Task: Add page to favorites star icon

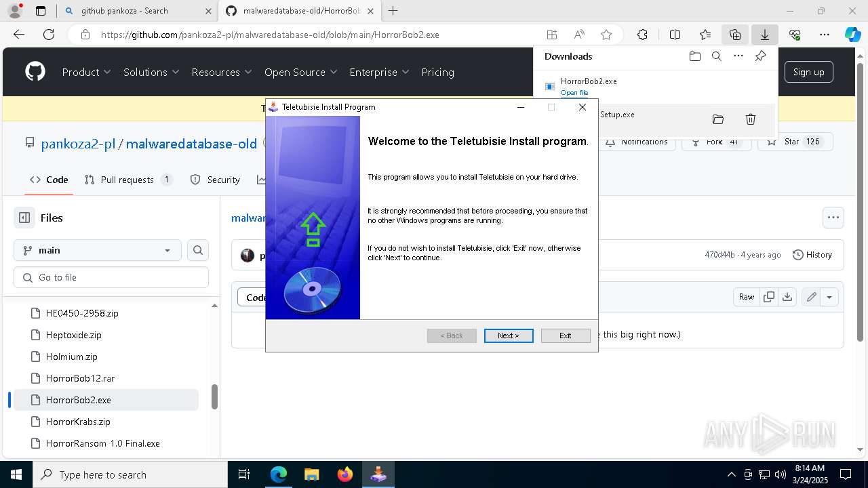Action: (606, 35)
